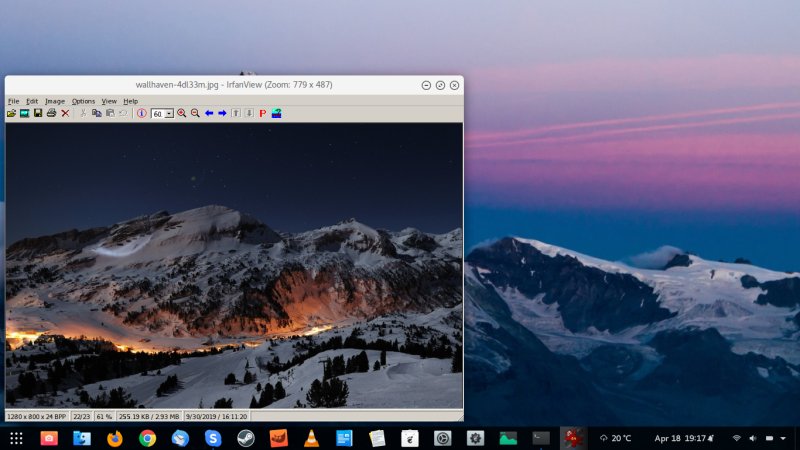The image size is (800, 450).
Task: Open the file manager from taskbar
Action: pyautogui.click(x=82, y=438)
